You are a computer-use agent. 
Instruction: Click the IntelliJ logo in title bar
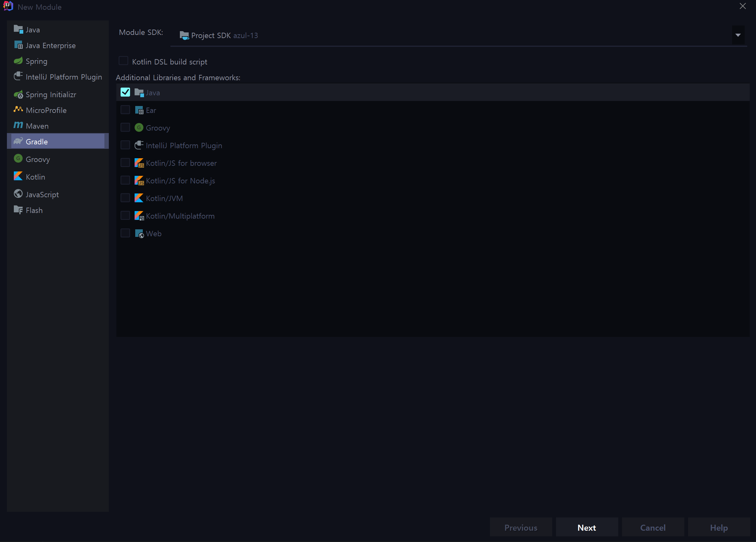tap(8, 6)
